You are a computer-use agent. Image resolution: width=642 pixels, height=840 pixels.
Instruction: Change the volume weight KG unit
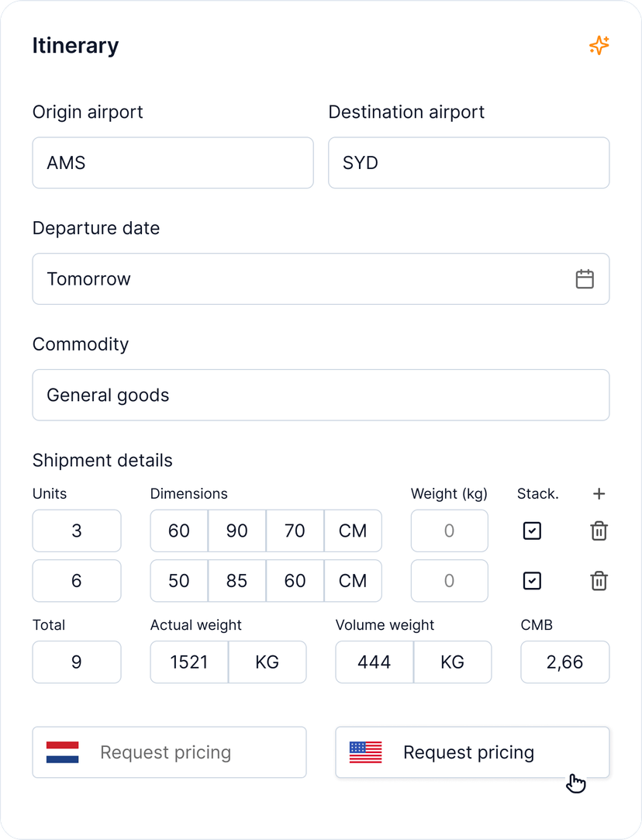tap(452, 662)
